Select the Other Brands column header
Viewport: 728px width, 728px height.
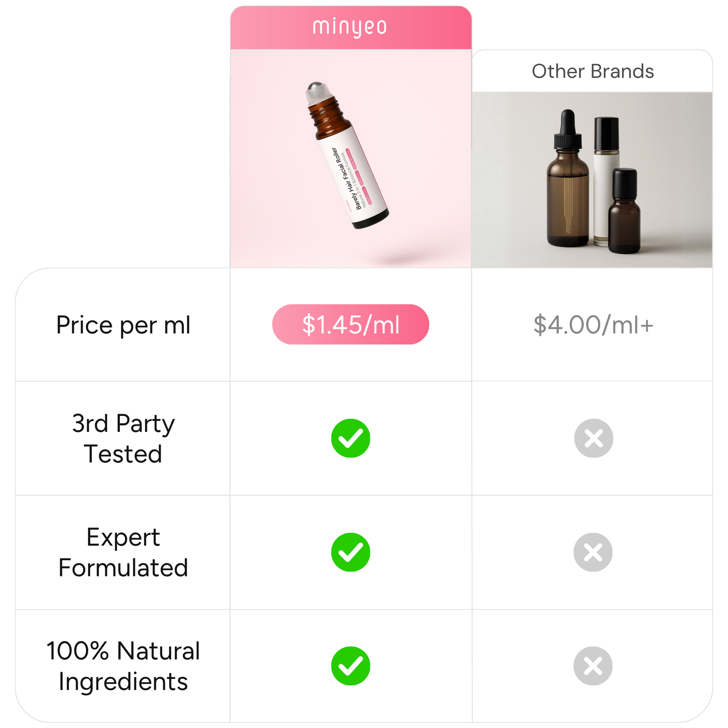coord(593,71)
